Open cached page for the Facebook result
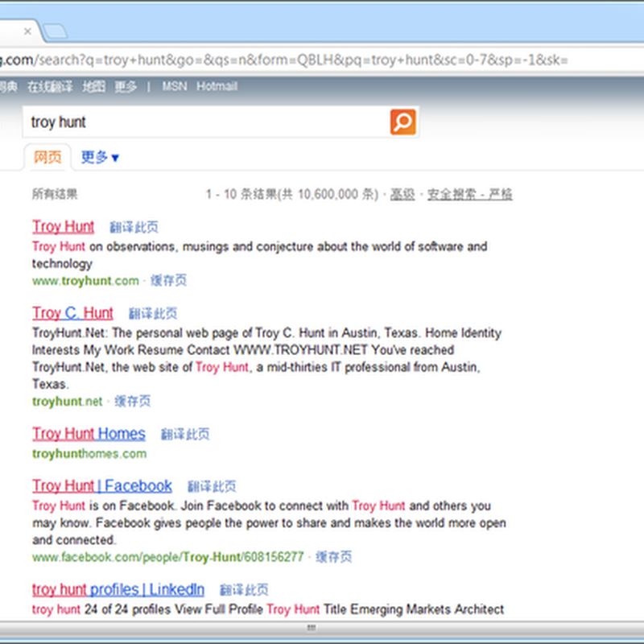The height and width of the screenshot is (644, 644). [x=333, y=557]
